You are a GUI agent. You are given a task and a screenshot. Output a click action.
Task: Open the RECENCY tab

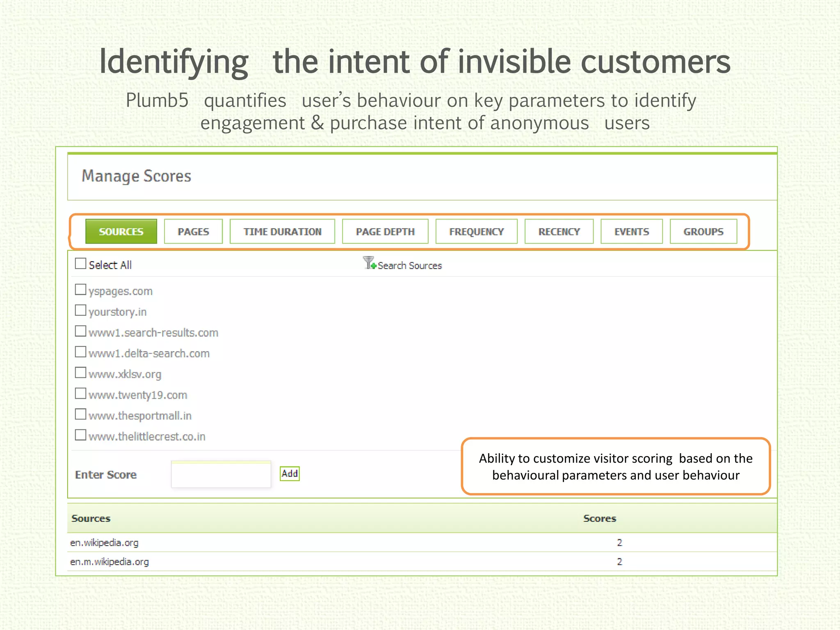(x=559, y=231)
